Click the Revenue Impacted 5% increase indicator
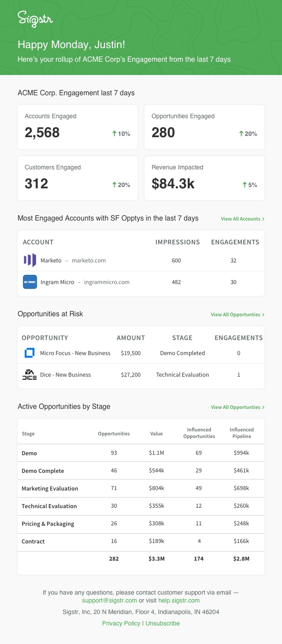282x644 pixels. click(250, 185)
